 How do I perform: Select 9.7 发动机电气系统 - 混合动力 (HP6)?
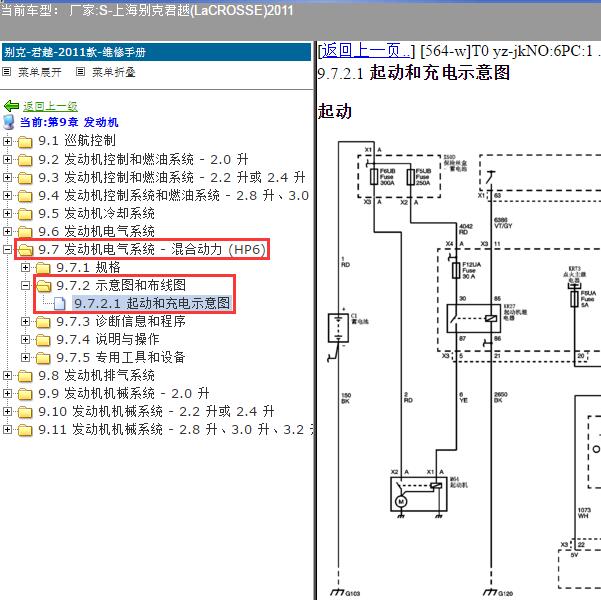point(152,249)
